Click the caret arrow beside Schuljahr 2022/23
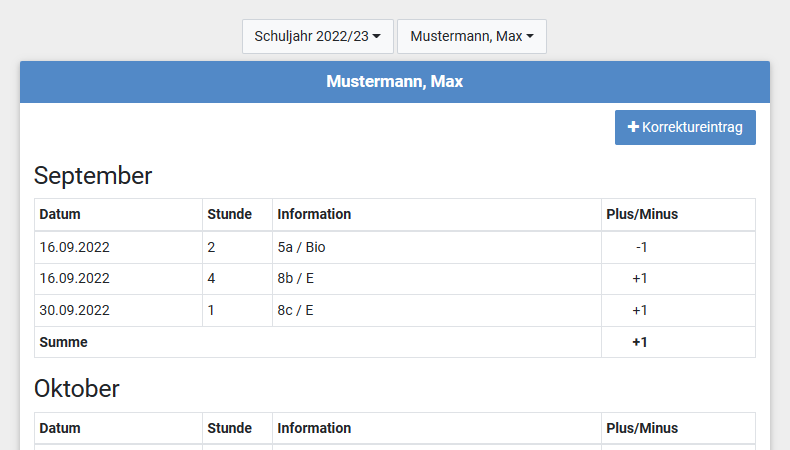The image size is (790, 450). pos(377,37)
